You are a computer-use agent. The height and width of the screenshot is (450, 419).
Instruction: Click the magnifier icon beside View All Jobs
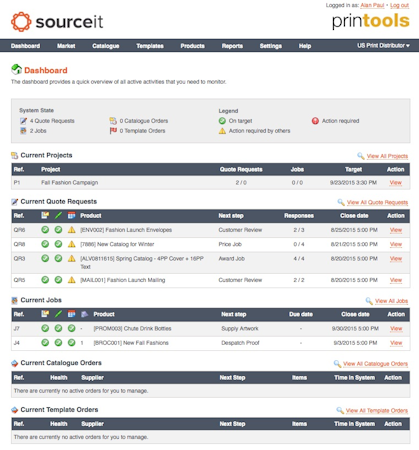point(369,301)
